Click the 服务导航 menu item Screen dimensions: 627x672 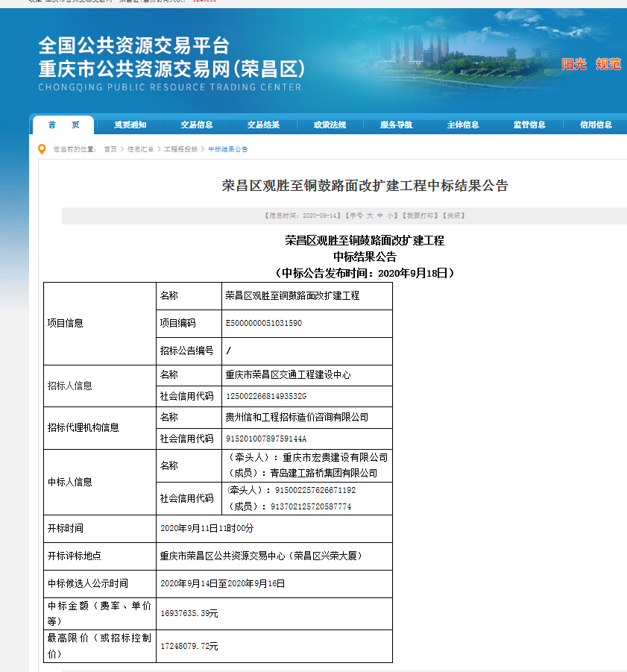click(x=396, y=125)
